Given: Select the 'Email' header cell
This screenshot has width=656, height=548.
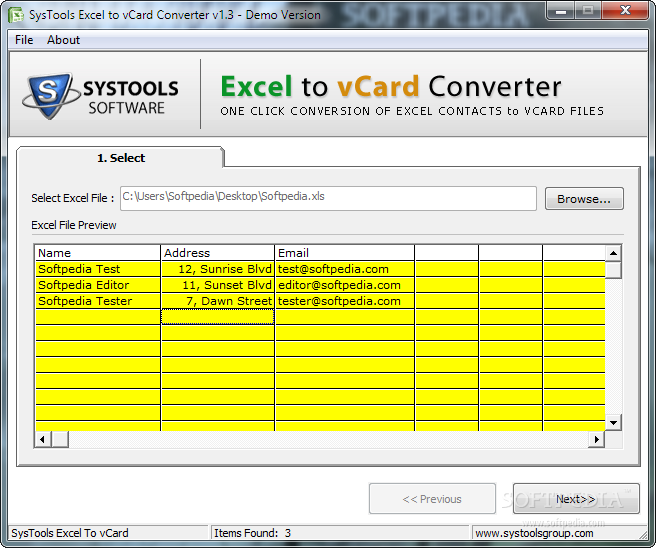Looking at the screenshot, I should pyautogui.click(x=345, y=253).
